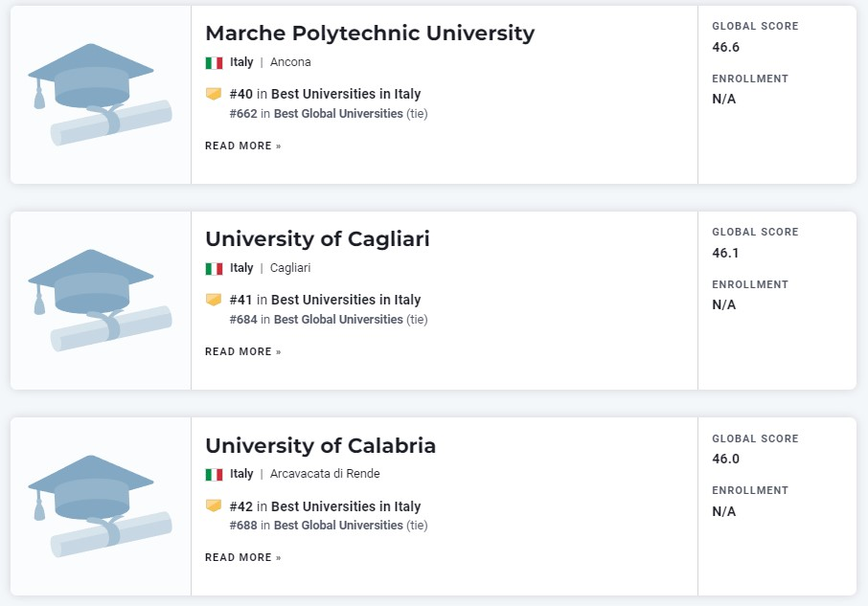Open Best Global Universities link at #684
Viewport: 868px width, 606px height.
coord(338,319)
